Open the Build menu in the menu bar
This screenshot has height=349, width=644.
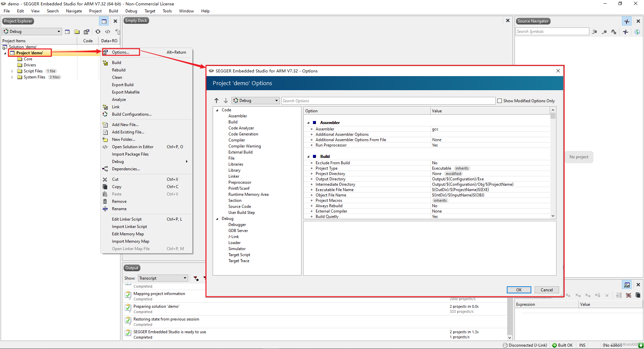[113, 11]
